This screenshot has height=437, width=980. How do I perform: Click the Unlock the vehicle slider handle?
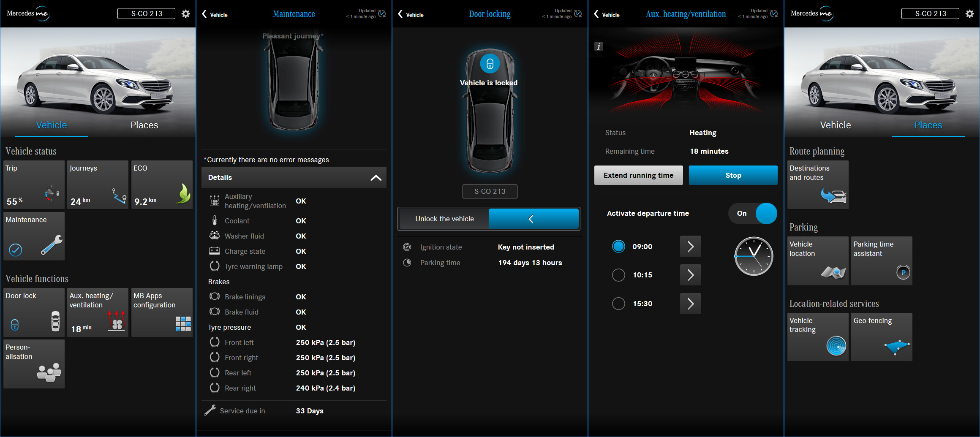point(534,219)
